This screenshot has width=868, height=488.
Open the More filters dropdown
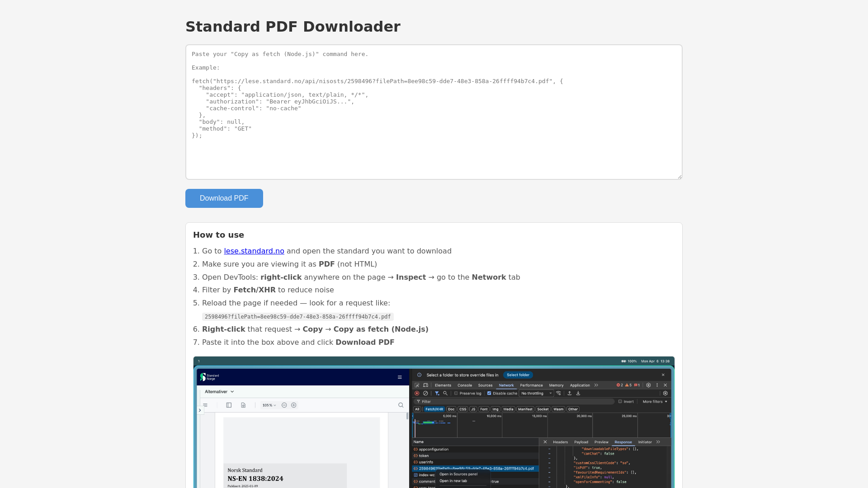[x=655, y=402]
